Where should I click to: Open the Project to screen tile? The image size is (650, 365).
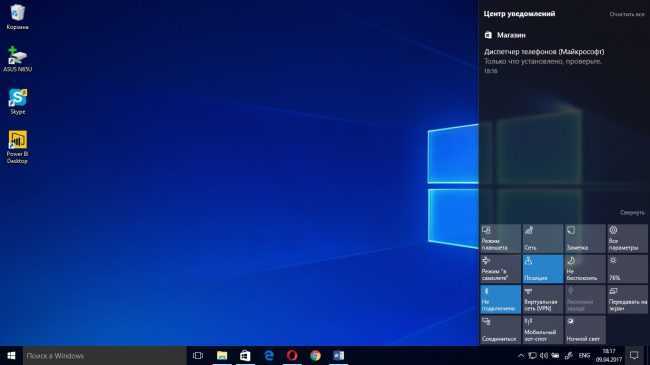tap(627, 299)
